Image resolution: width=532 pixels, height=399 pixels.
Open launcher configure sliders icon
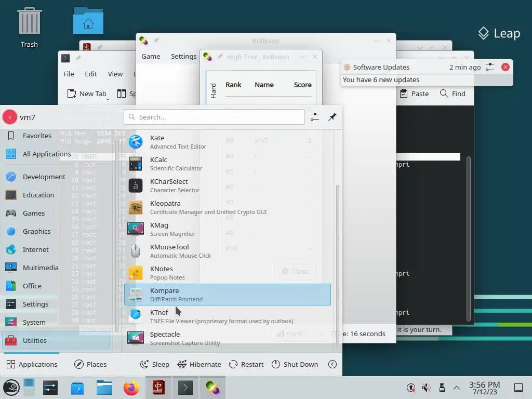click(315, 117)
